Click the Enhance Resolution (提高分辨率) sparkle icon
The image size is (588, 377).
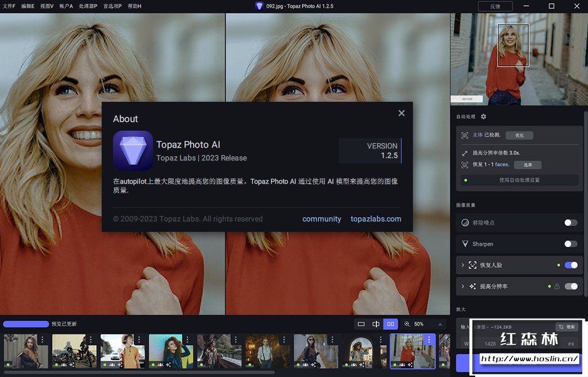(x=473, y=287)
